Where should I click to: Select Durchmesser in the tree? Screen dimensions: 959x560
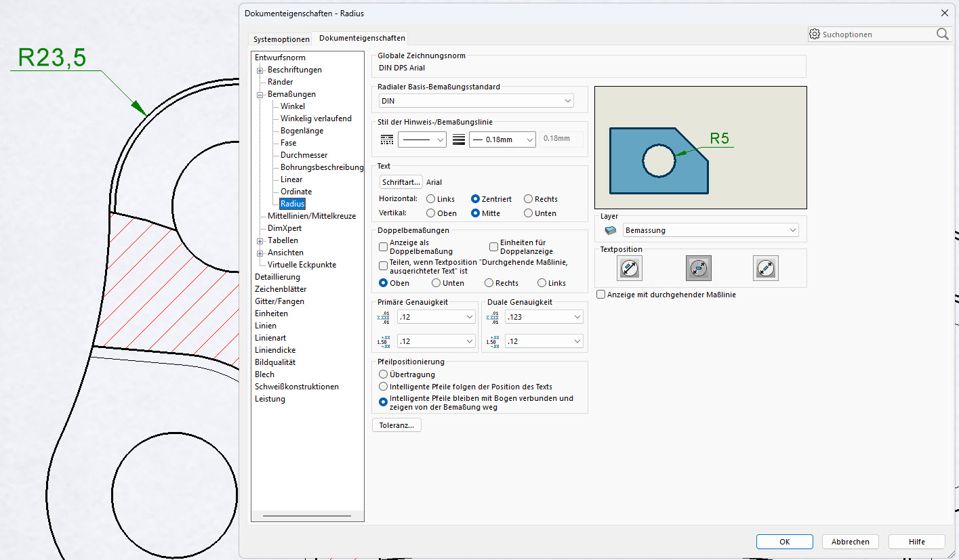coord(304,155)
